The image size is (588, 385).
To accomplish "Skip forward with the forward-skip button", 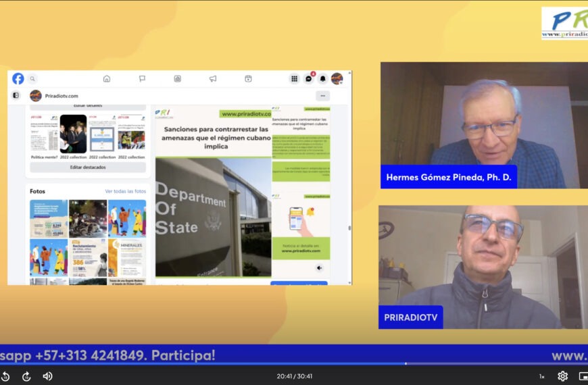I will pyautogui.click(x=26, y=376).
